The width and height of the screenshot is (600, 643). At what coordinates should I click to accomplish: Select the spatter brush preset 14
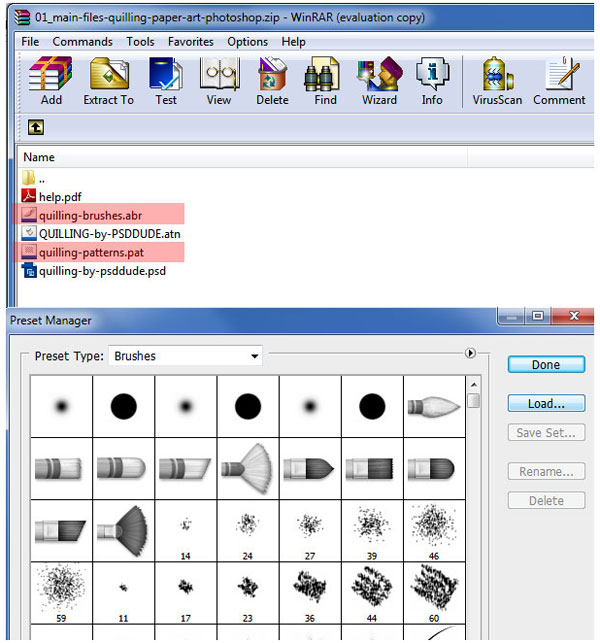[186, 531]
